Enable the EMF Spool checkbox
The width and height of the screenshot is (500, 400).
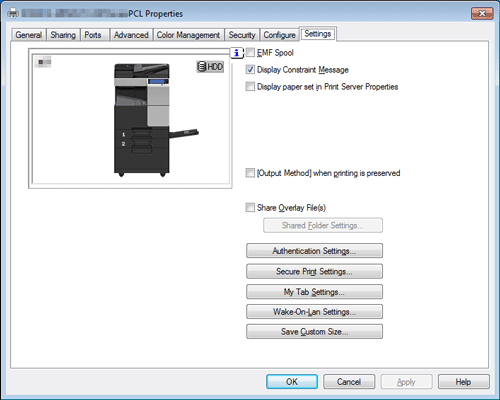pyautogui.click(x=250, y=52)
